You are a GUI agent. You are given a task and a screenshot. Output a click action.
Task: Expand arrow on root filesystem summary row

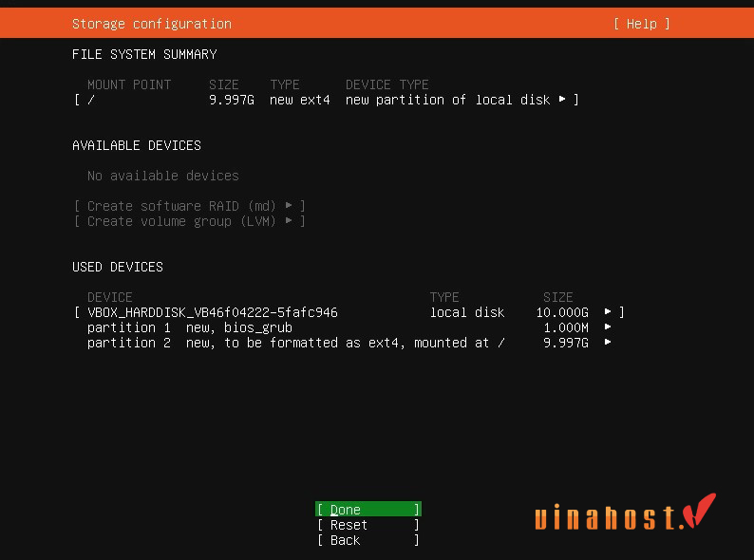pyautogui.click(x=562, y=100)
